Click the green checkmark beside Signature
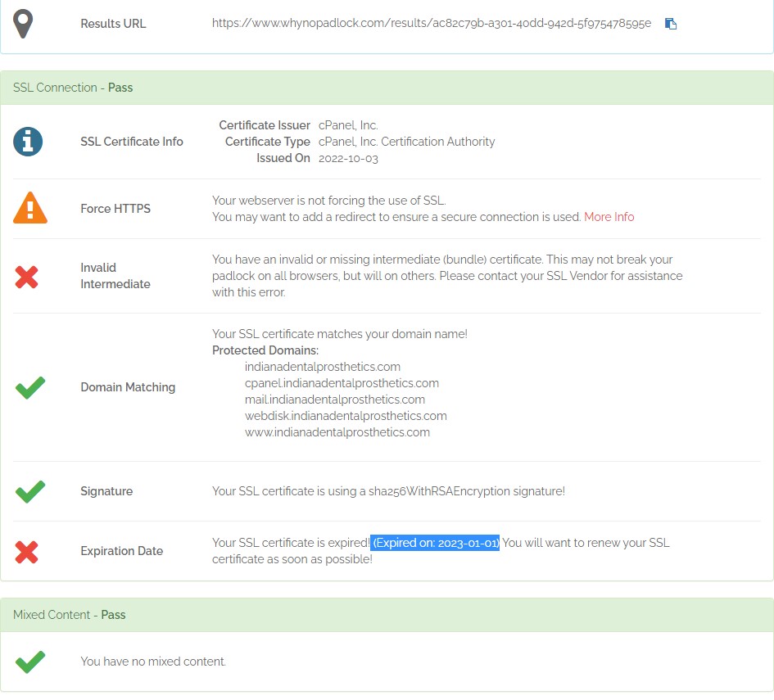This screenshot has width=774, height=700. [x=30, y=491]
